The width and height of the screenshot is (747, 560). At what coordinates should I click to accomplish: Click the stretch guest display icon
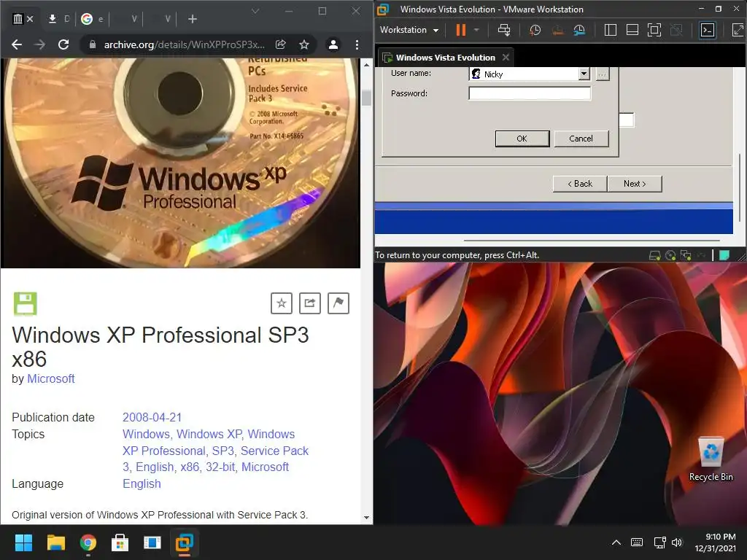[738, 30]
